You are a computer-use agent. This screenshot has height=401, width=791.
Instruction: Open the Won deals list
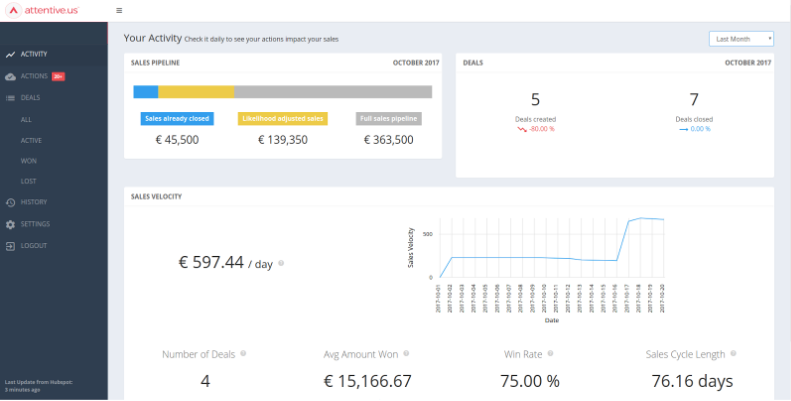coord(28,161)
